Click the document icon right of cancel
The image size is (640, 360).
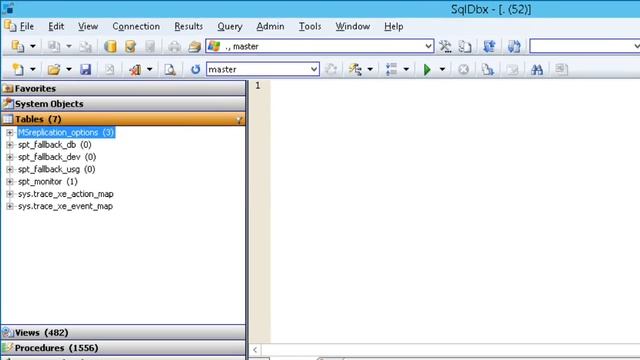pyautogui.click(x=487, y=69)
